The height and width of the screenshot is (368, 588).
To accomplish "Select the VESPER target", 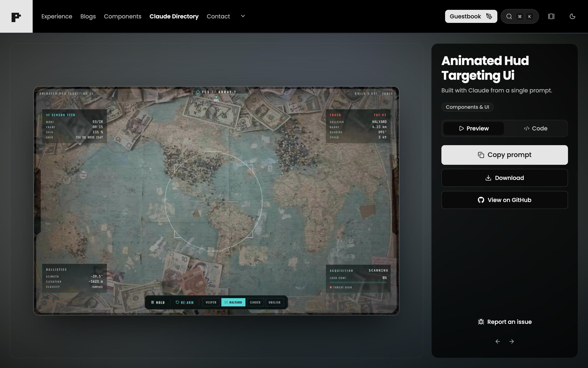I will tap(211, 302).
